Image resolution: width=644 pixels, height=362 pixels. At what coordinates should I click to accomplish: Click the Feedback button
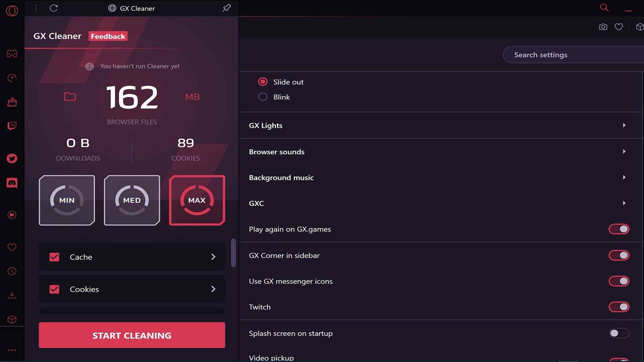click(108, 36)
